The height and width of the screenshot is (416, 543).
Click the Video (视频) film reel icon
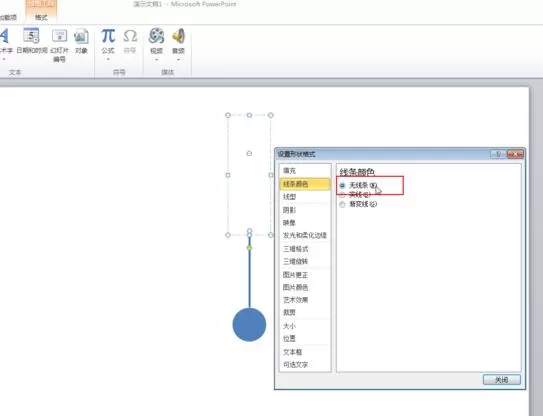(x=156, y=36)
